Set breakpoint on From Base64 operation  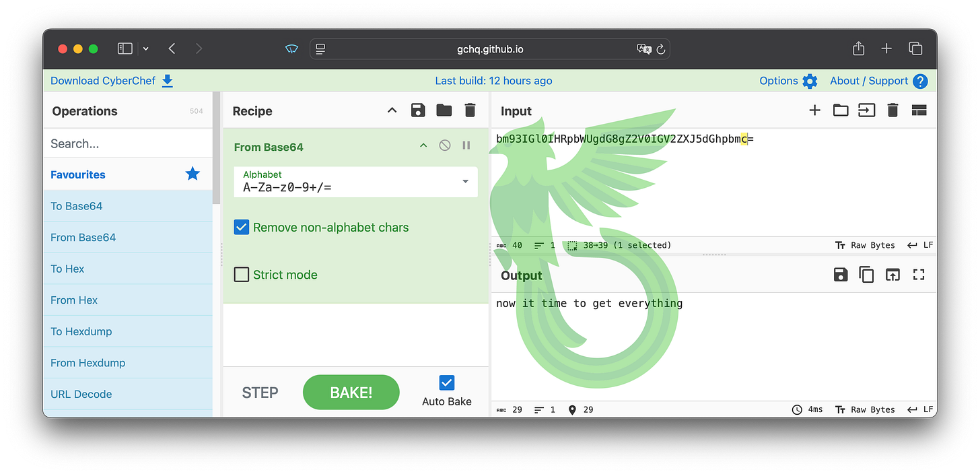click(x=466, y=145)
